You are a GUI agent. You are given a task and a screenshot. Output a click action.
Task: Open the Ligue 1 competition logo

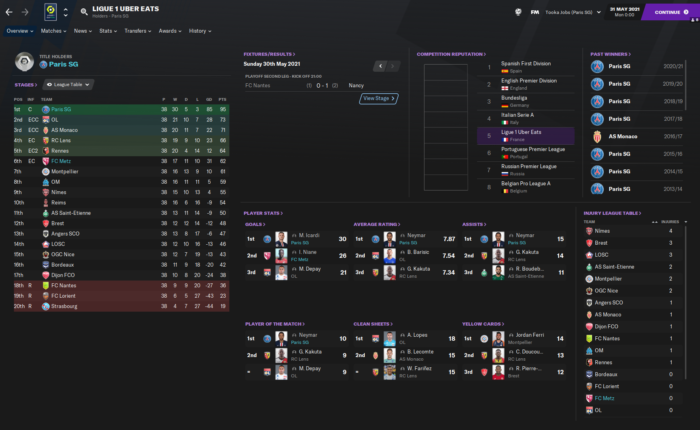pyautogui.click(x=50, y=12)
